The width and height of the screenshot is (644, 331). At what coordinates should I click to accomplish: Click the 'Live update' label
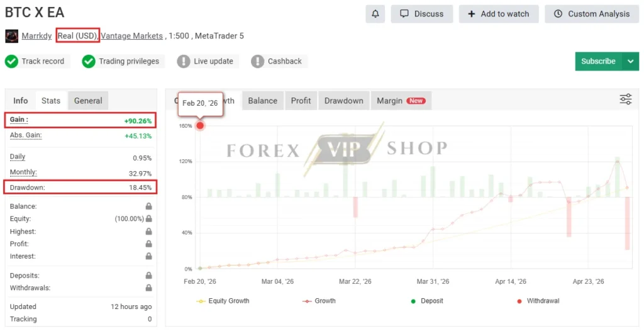(214, 61)
